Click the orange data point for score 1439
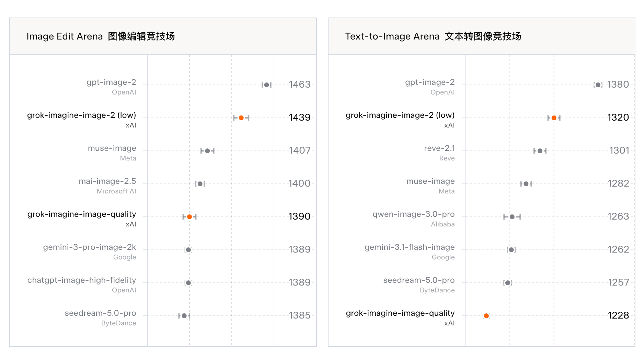The image size is (644, 356). [241, 118]
